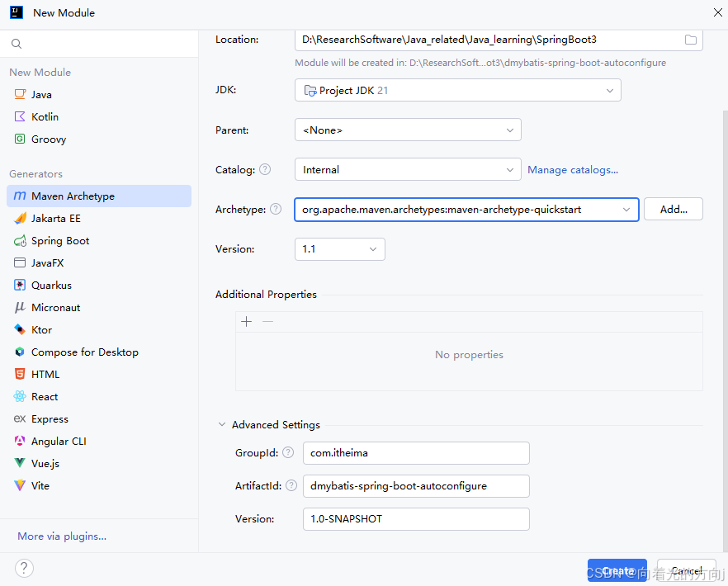This screenshot has height=586, width=728.
Task: Click the Manage catalogs link
Action: click(573, 170)
